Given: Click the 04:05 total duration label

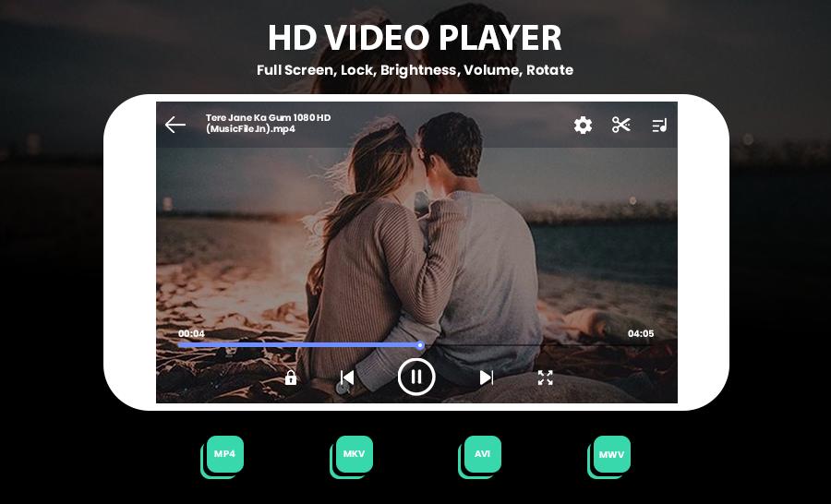Looking at the screenshot, I should 641,334.
